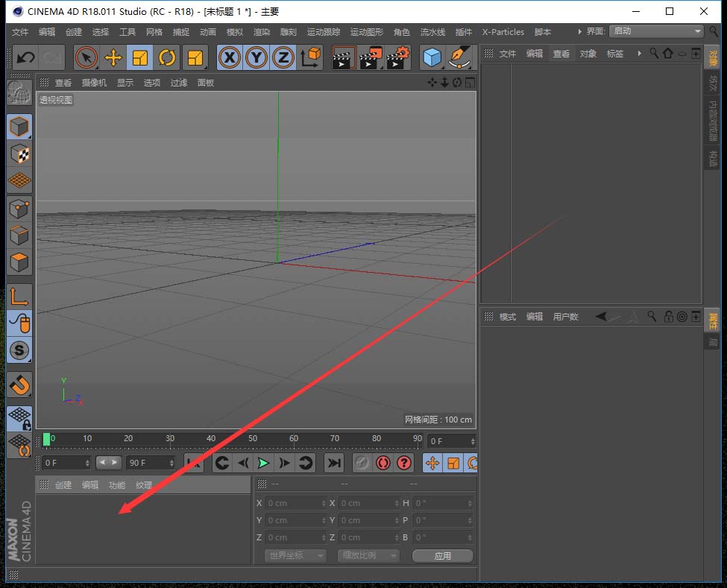The width and height of the screenshot is (727, 588).
Task: Open the X-Particles menu
Action: point(503,32)
